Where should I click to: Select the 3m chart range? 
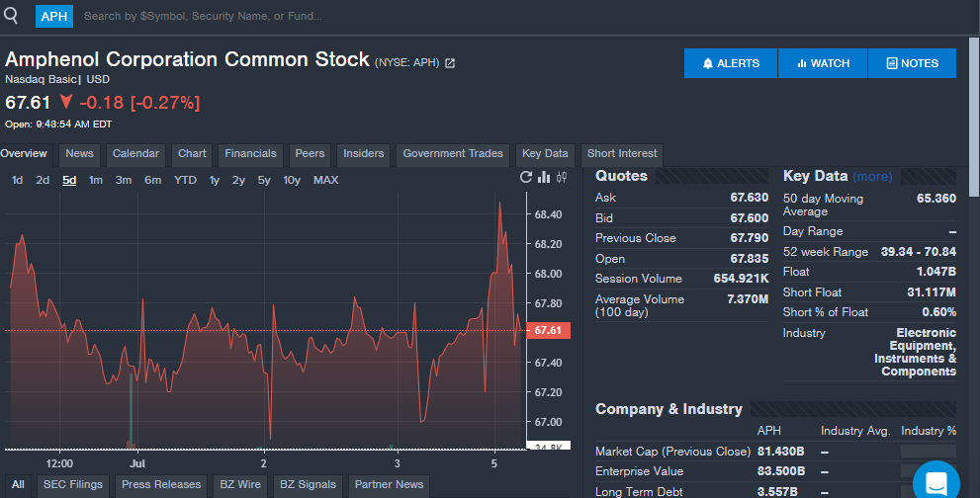coord(124,180)
